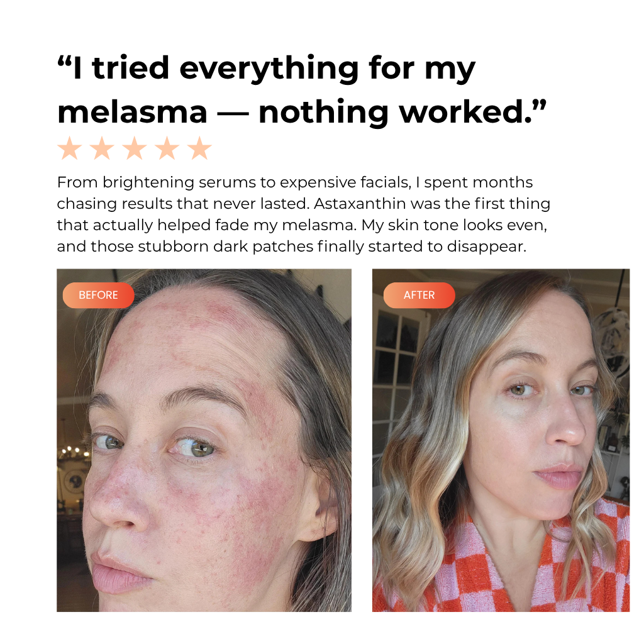Click the BEFORE badge label
This screenshot has width=644, height=644.
point(98,295)
